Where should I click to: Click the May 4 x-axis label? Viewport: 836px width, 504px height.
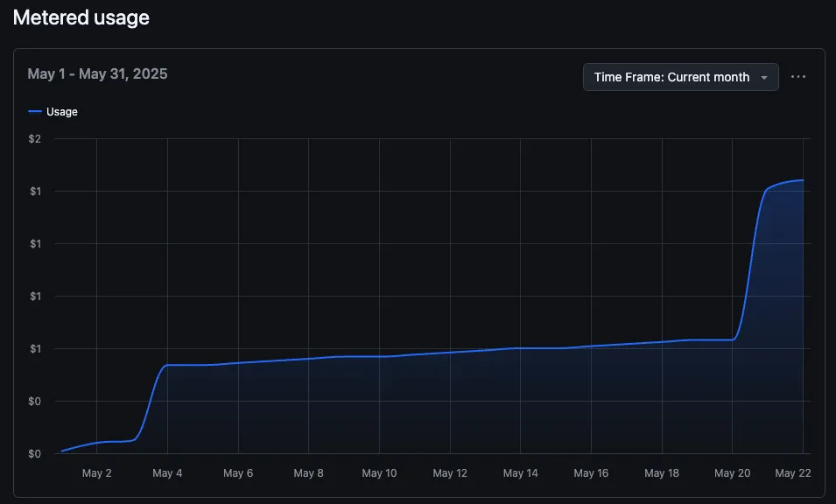click(167, 473)
